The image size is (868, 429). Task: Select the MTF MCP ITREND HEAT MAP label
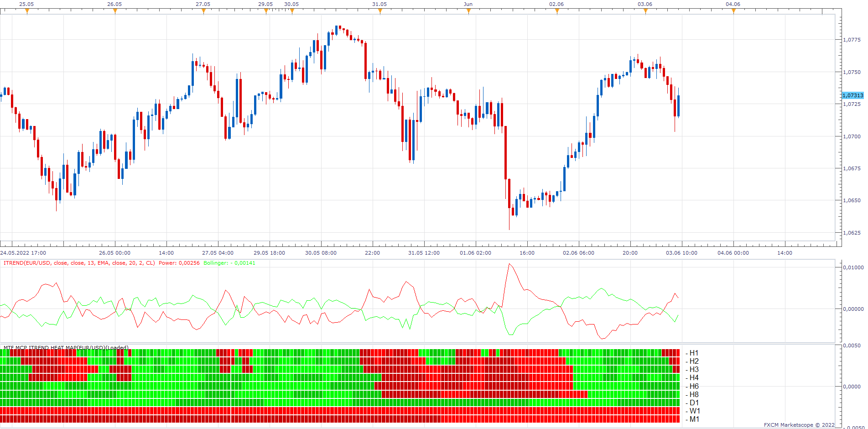[66, 348]
